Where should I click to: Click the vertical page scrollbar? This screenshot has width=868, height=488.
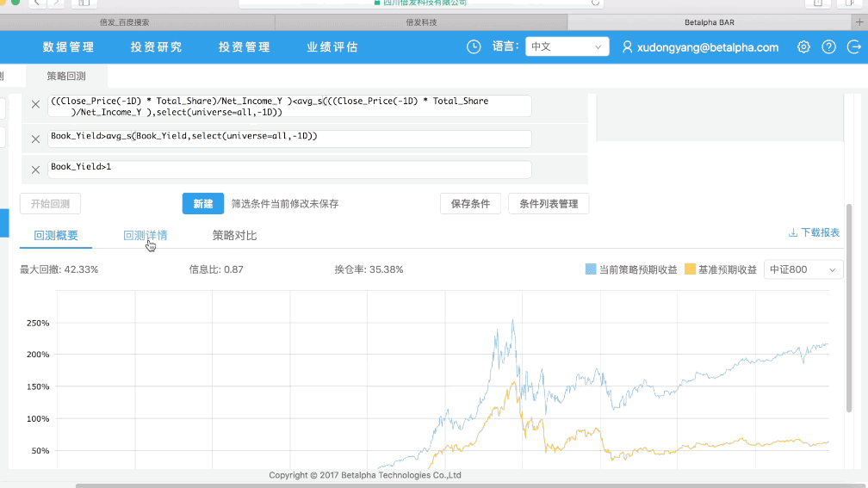click(x=849, y=307)
